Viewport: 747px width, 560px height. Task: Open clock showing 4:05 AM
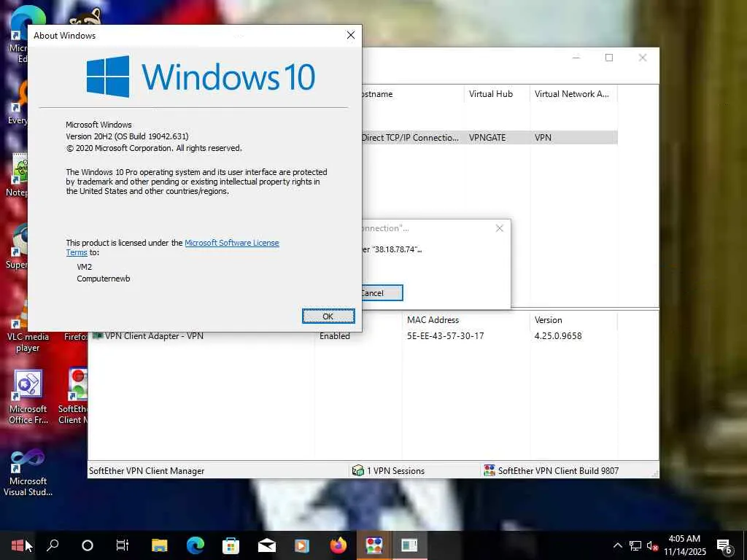[684, 545]
